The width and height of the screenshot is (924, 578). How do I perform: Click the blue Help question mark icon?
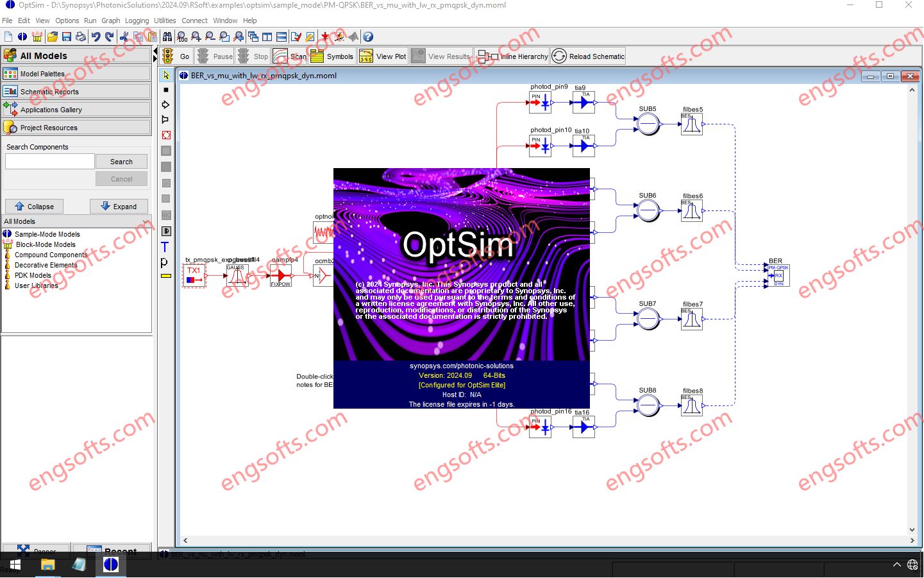coord(368,37)
